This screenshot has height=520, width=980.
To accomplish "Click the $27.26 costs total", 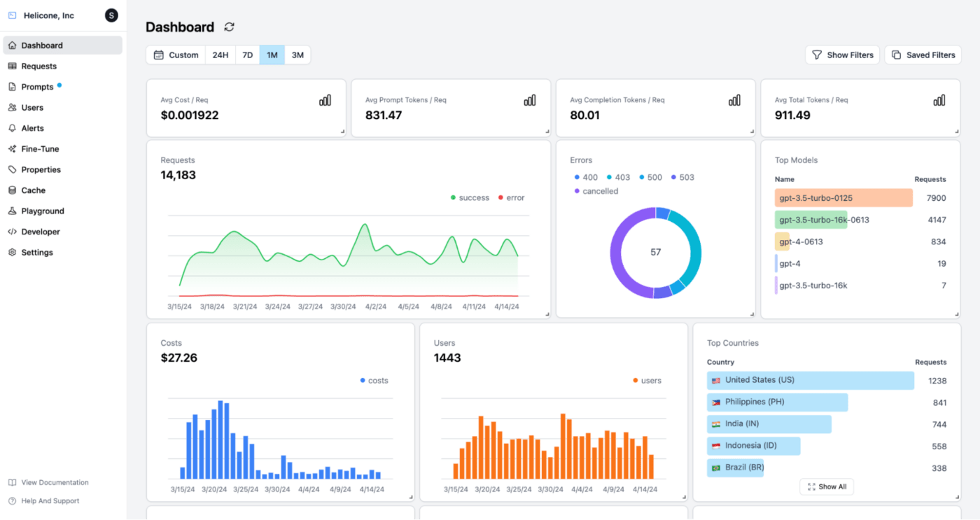I will pos(179,358).
